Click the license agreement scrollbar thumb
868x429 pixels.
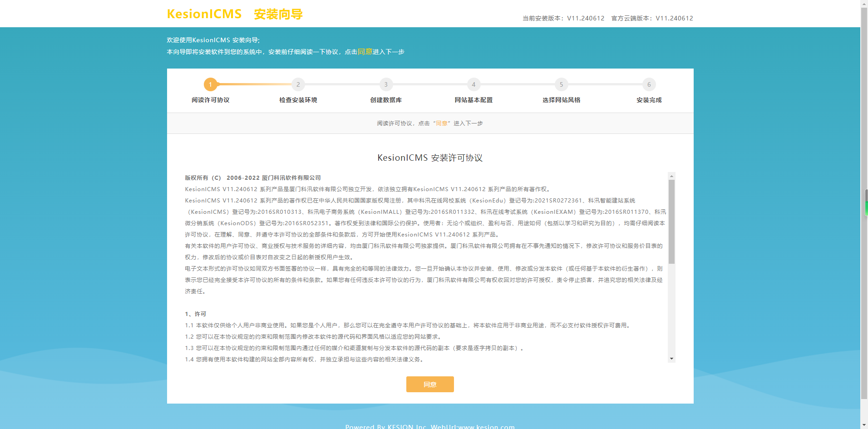(671, 222)
